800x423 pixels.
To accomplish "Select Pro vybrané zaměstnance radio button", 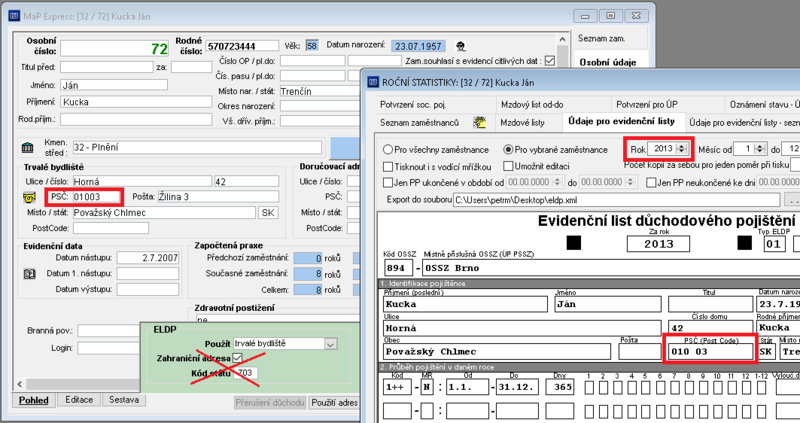I will point(508,150).
